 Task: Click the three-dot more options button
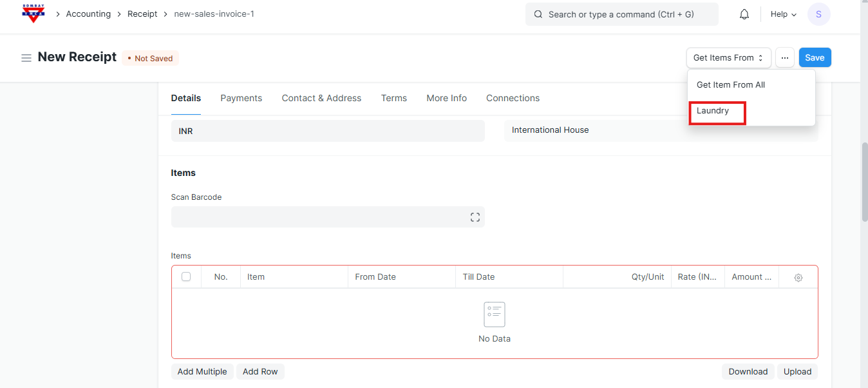click(x=784, y=58)
